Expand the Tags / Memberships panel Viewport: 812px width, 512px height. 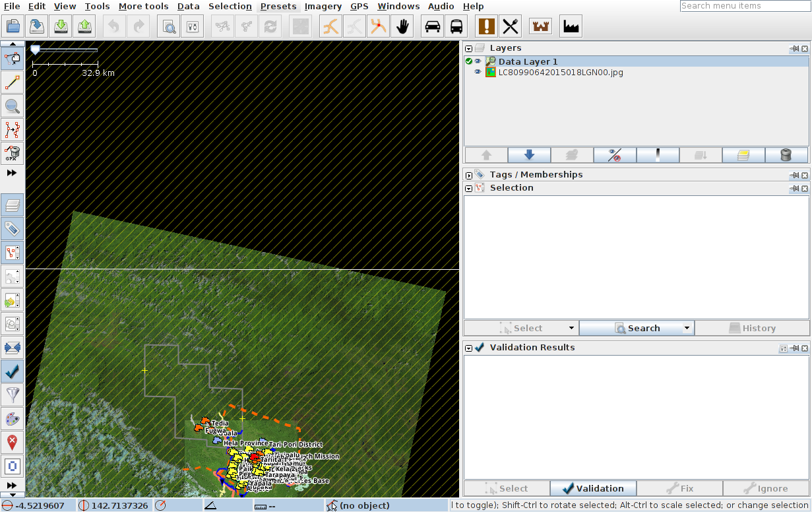(x=469, y=175)
